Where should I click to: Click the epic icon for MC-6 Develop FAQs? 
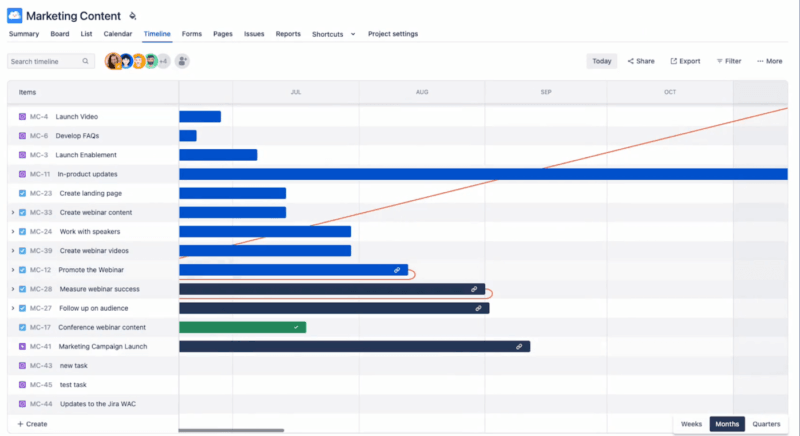coord(22,136)
